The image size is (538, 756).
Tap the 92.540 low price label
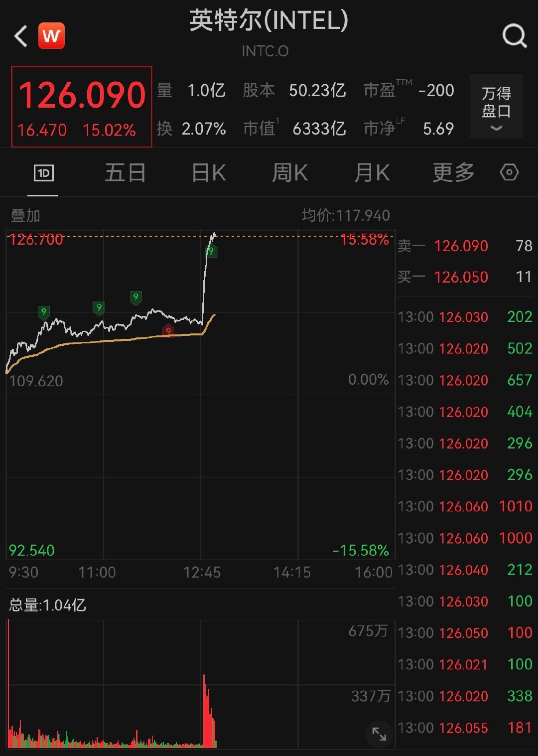(31, 550)
